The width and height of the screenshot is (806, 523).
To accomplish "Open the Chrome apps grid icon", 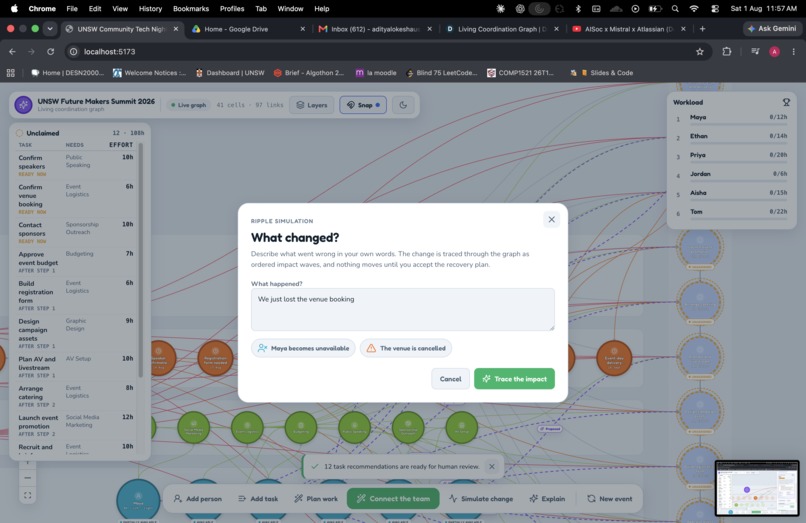I will [x=10, y=73].
